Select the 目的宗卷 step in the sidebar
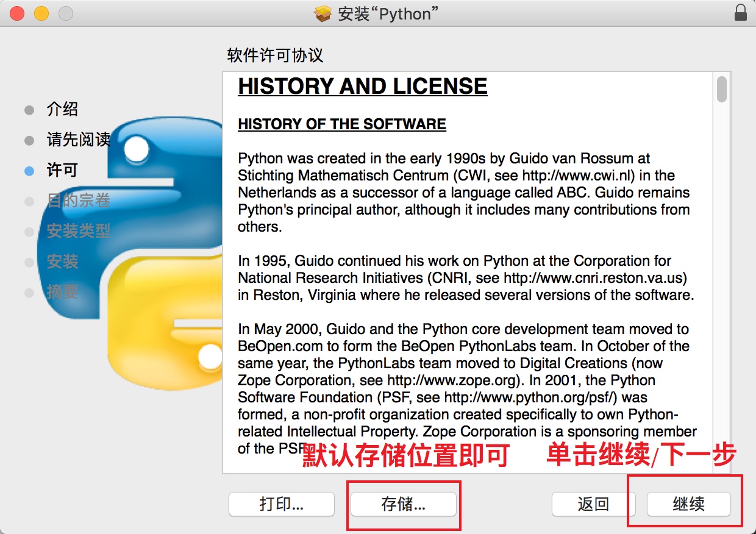 point(78,201)
